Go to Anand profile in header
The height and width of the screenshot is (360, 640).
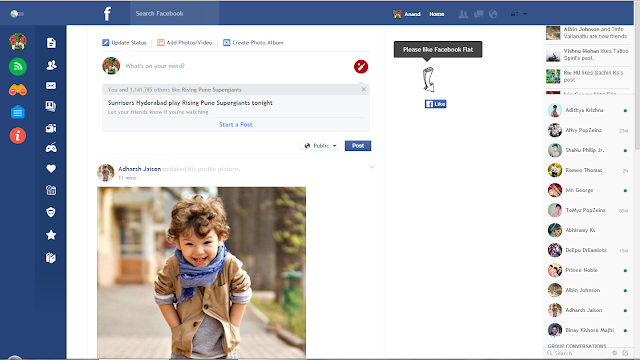[x=407, y=14]
